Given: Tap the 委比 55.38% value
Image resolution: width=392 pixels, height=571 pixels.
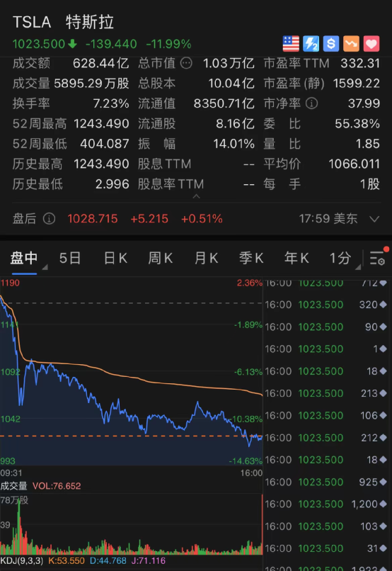Looking at the screenshot, I should coord(357,124).
